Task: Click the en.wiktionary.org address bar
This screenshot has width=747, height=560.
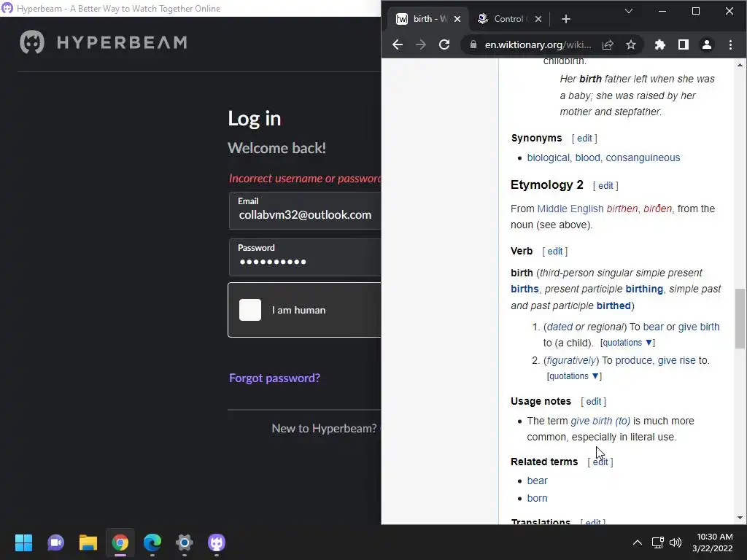Action: click(x=538, y=44)
